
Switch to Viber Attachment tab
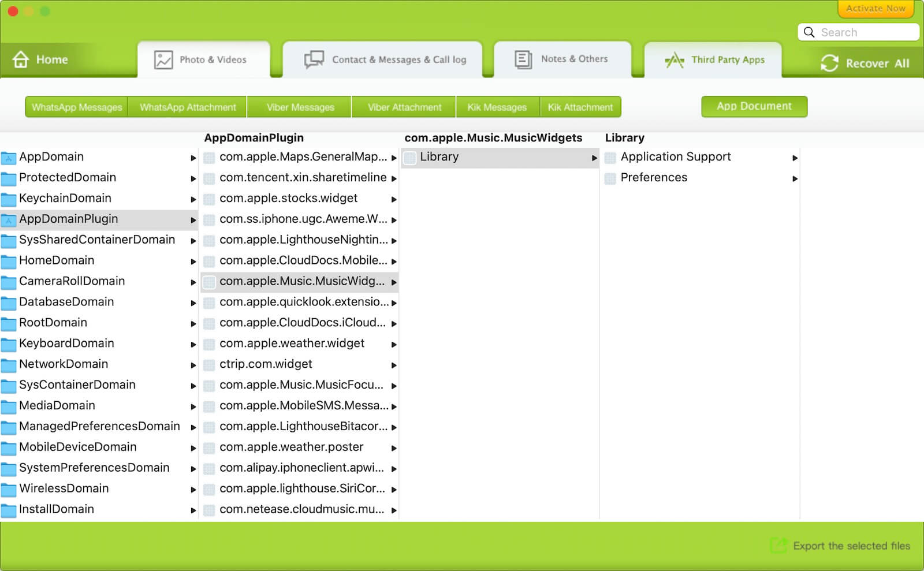[404, 107]
